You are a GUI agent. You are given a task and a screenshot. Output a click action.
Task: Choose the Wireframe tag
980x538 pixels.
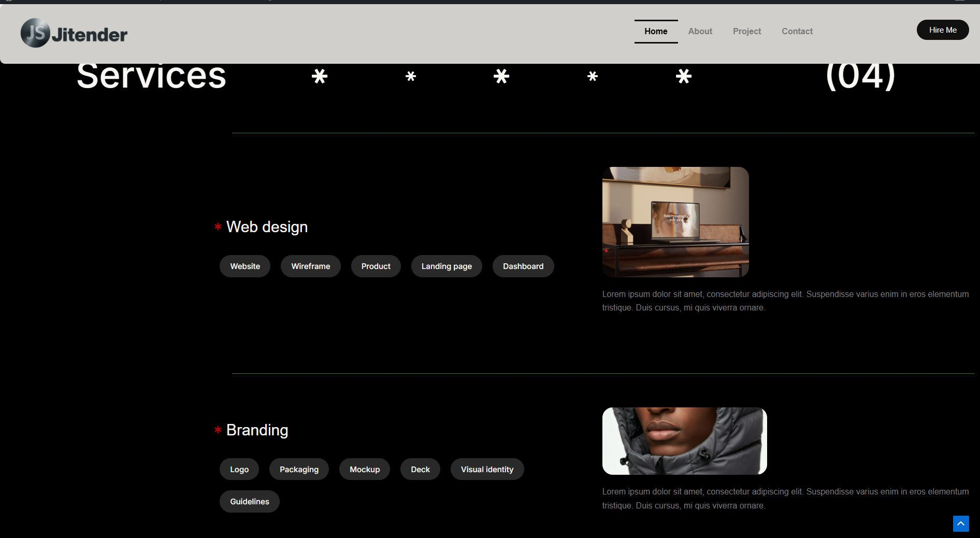pyautogui.click(x=310, y=266)
